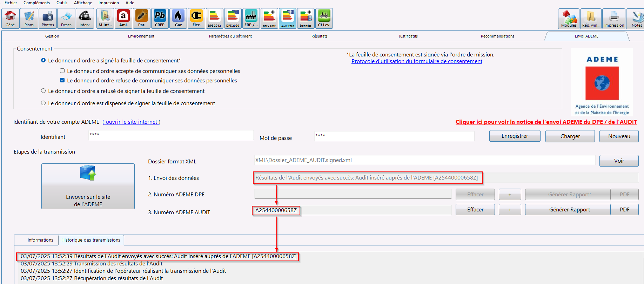The image size is (644, 284).
Task: Switch to the Recommandations tab
Action: pos(497,36)
